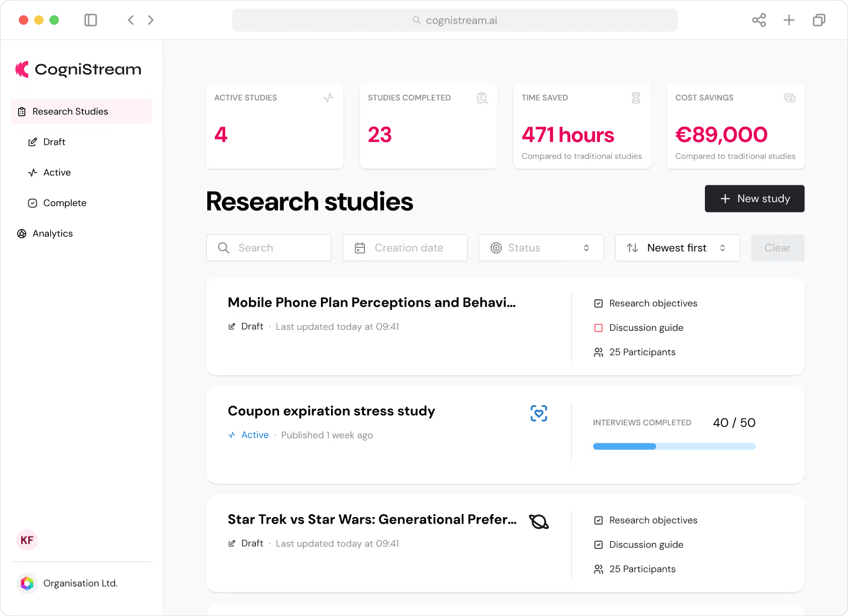Go back with the browser back arrow

click(x=131, y=20)
